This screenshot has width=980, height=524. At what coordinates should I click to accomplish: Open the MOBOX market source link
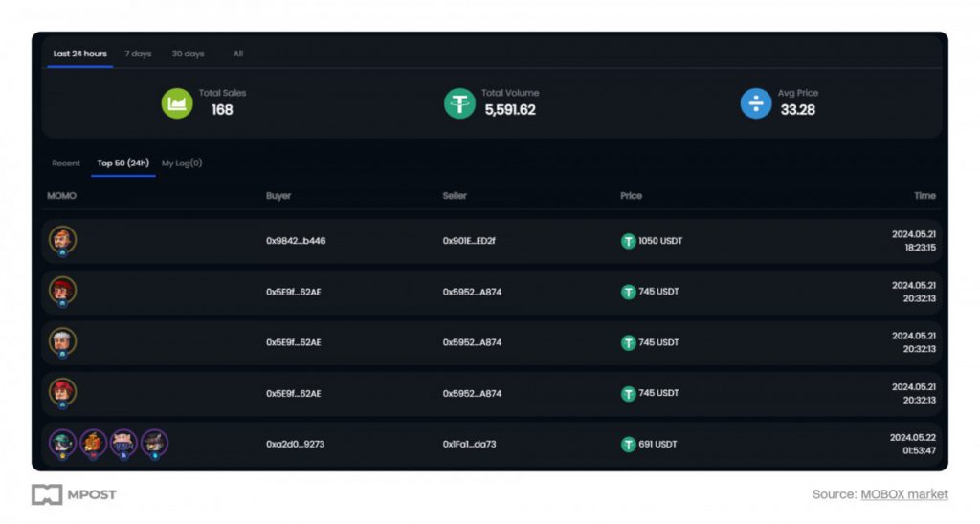[x=904, y=494]
